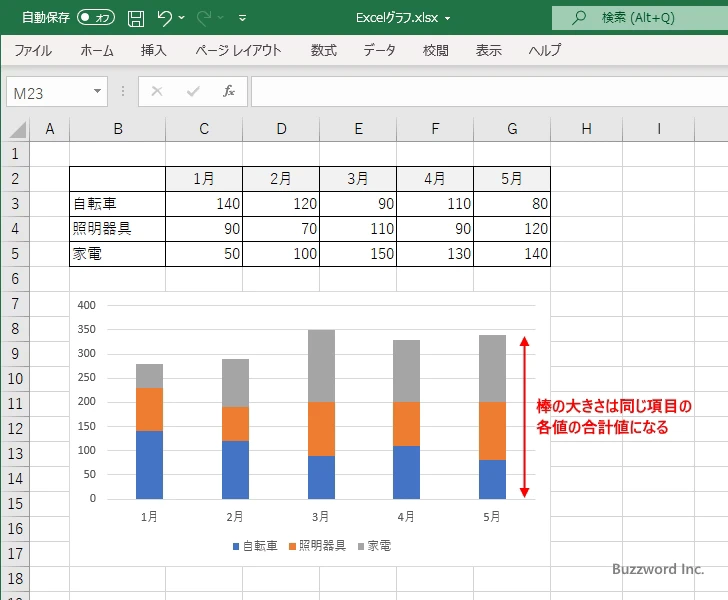Image resolution: width=728 pixels, height=600 pixels.
Task: Click the gray 家電 bar segment for 5月
Action: point(493,368)
